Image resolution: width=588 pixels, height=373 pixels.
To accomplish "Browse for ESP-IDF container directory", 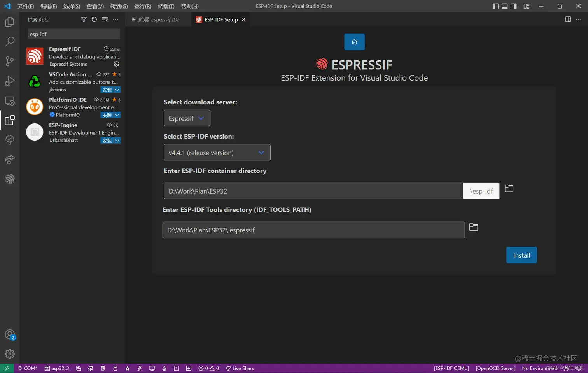I will coord(509,188).
